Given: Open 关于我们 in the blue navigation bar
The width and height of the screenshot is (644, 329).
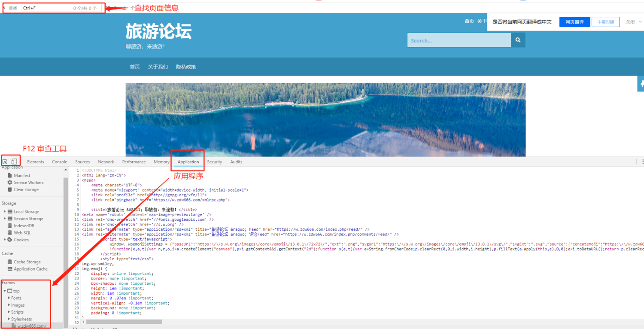Looking at the screenshot, I should pos(158,67).
